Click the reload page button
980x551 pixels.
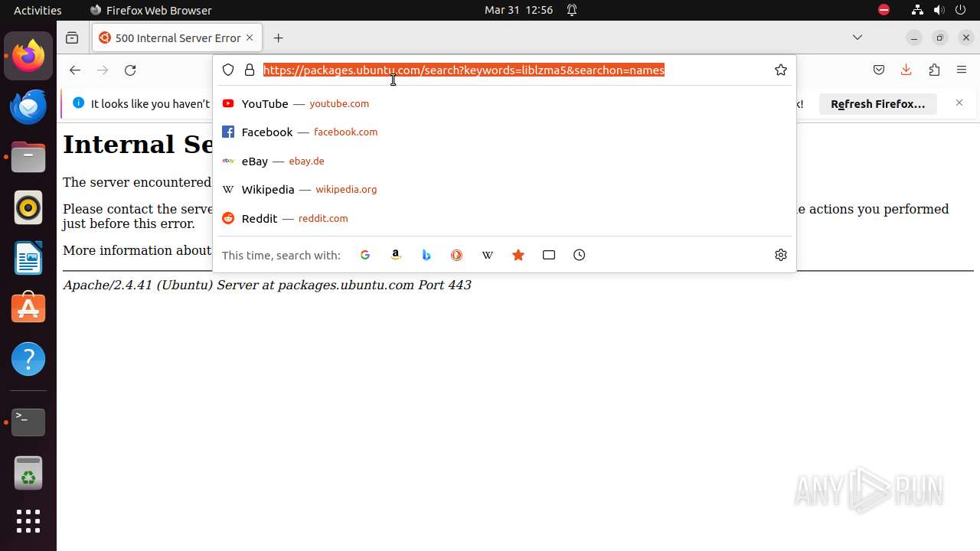(x=130, y=70)
